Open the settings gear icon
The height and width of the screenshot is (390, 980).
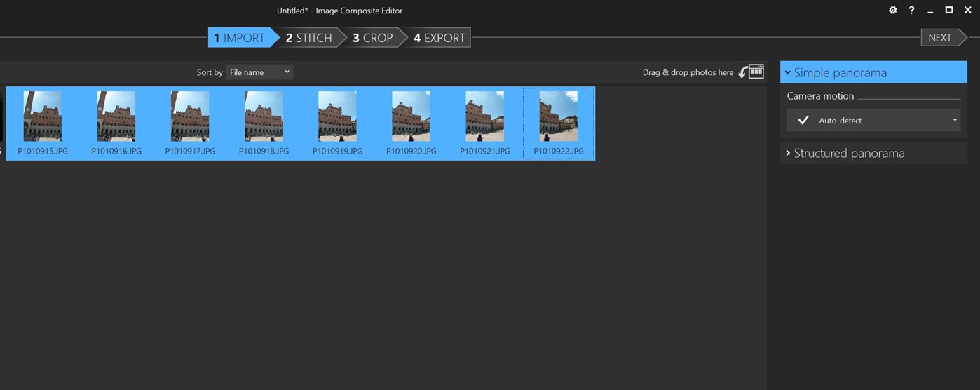click(x=892, y=11)
